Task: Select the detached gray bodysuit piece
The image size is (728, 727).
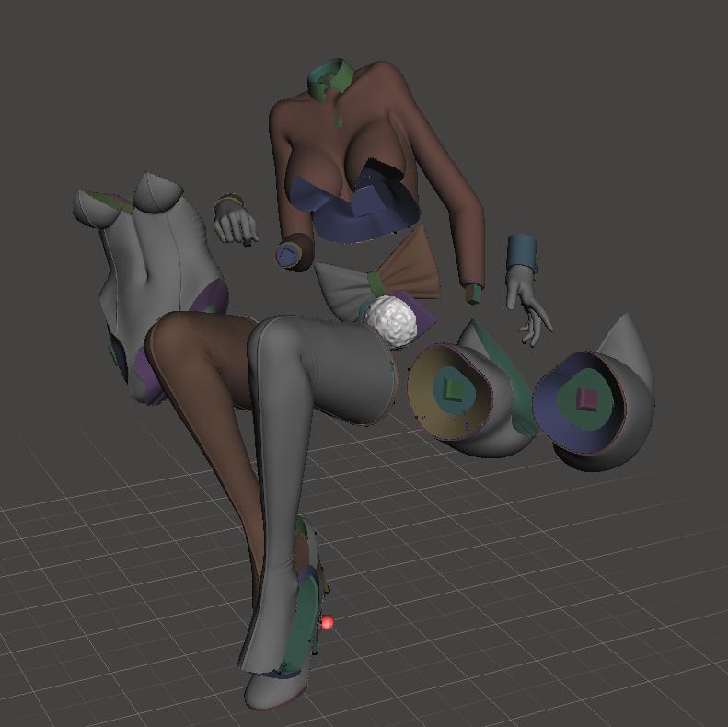Action: click(x=151, y=288)
